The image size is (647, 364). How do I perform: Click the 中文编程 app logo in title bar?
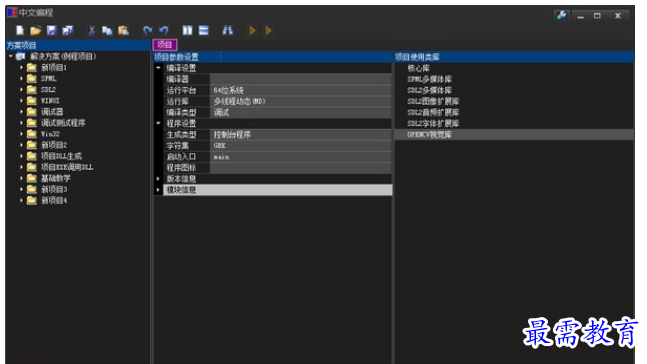[x=12, y=13]
